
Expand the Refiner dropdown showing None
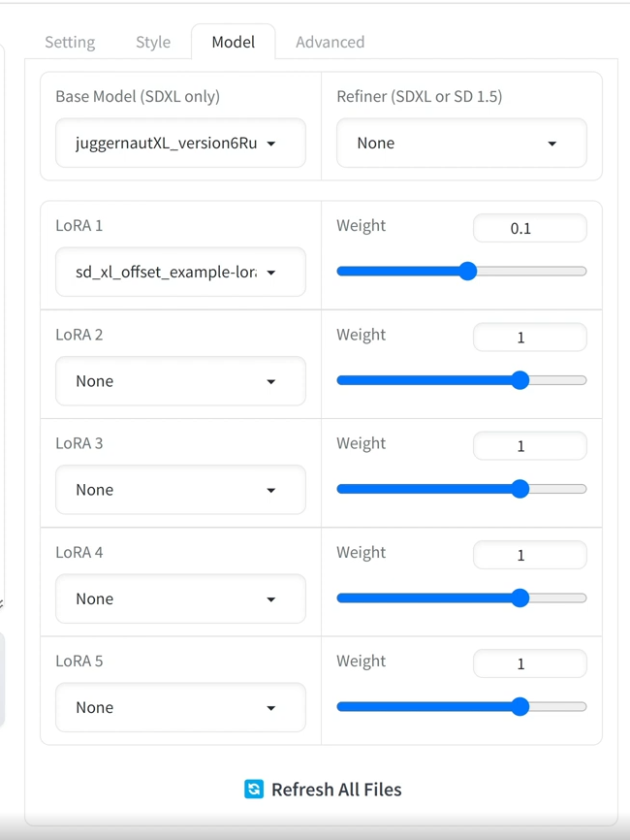tap(461, 143)
